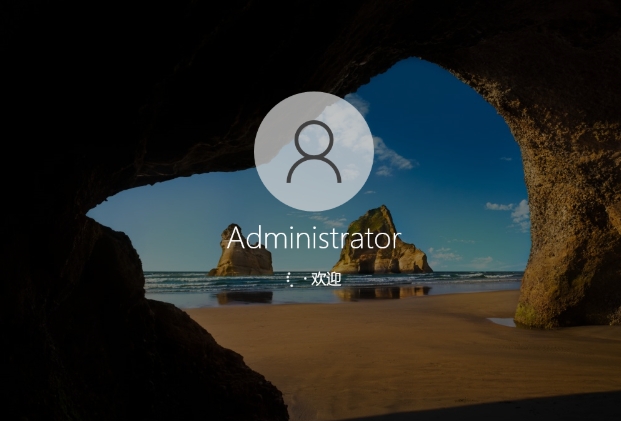
Task: Select the Administrator account name label
Action: [313, 239]
